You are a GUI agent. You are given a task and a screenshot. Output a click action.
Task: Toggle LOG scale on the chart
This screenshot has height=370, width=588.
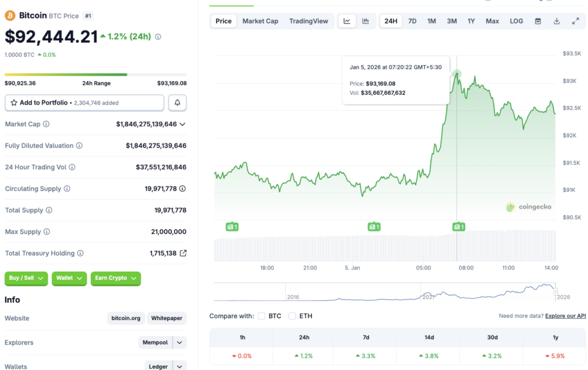[x=516, y=21]
